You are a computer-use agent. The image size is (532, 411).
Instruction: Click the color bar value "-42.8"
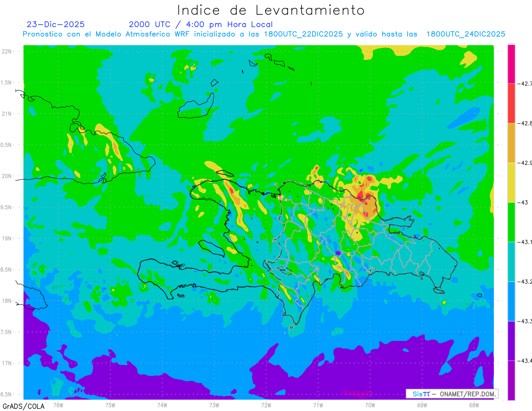[x=525, y=123]
